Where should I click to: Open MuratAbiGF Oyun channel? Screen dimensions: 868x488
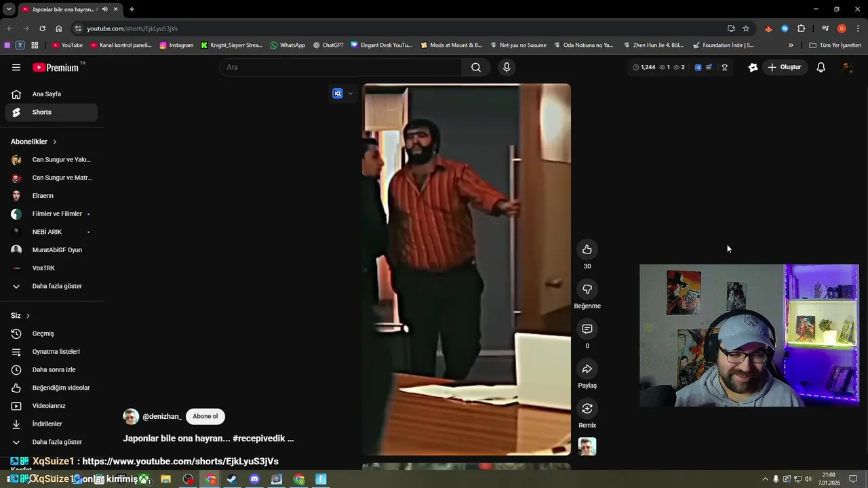52,250
